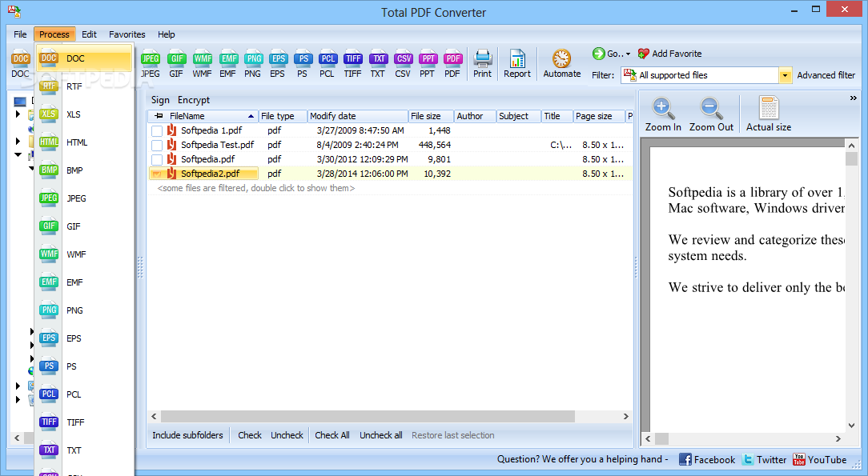
Task: Click the YouTube link
Action: tap(819, 459)
